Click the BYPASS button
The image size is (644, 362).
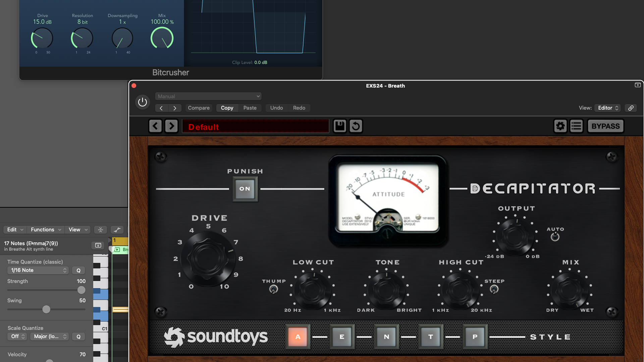(605, 126)
